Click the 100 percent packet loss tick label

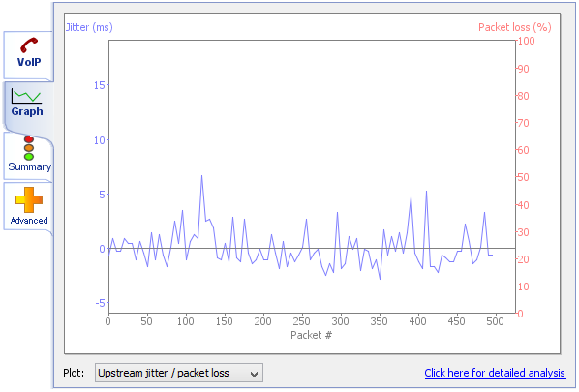tap(526, 41)
